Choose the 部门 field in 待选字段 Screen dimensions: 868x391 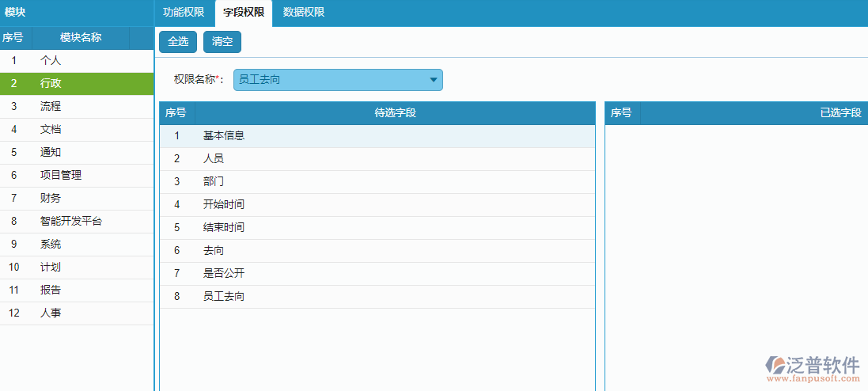pyautogui.click(x=377, y=182)
